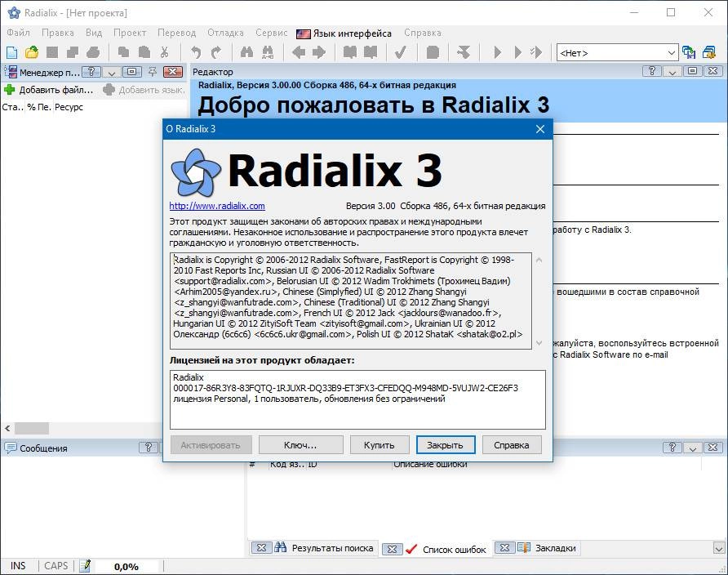Click the Ресурс column header
This screenshot has width=728, height=575.
click(x=69, y=107)
